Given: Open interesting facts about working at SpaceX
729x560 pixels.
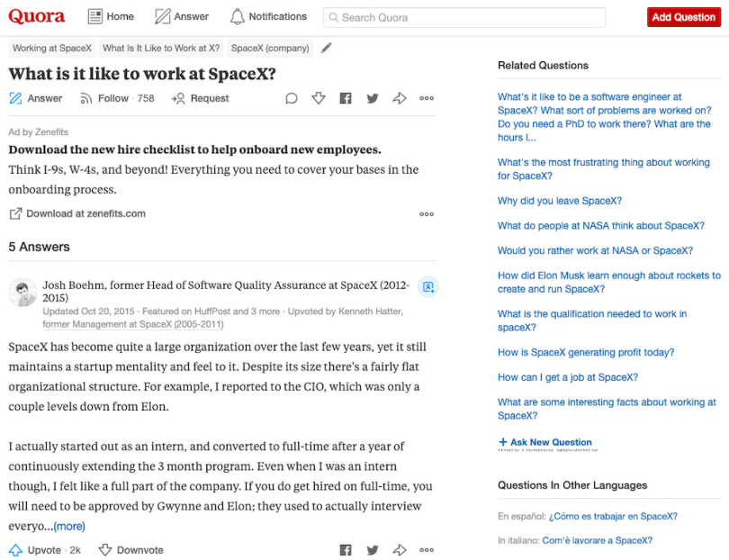Looking at the screenshot, I should 607,409.
